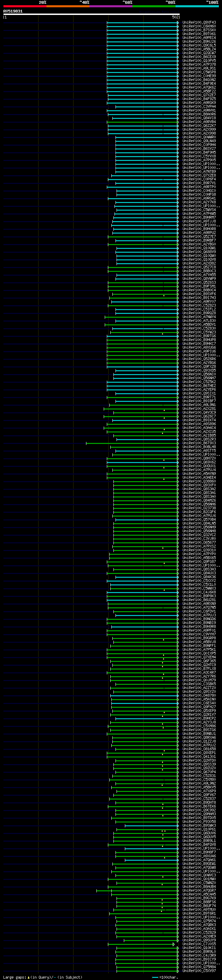The height and width of the screenshot is (980, 222).
Task: Open hit UniRef100_B7SSK0
Action: click(199, 30)
